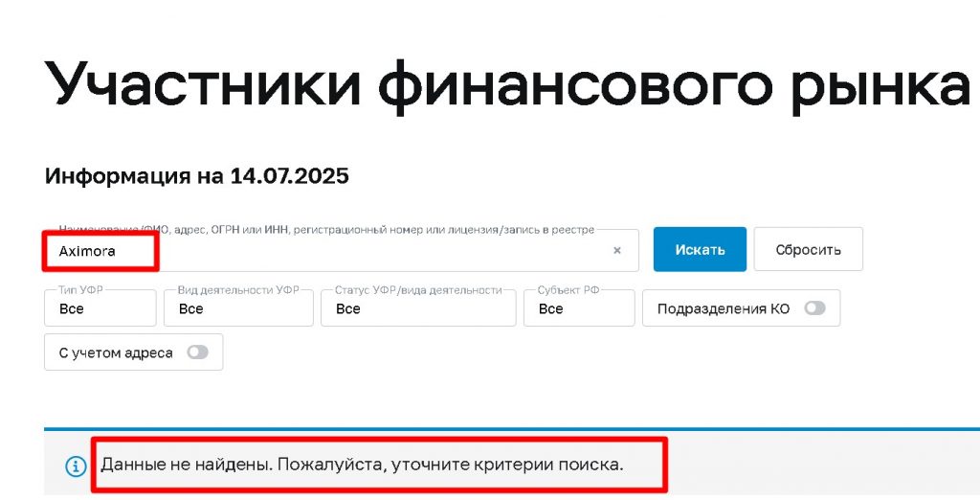Open the Статус УФР/вида деятельности dropdown
The image size is (980, 500).
(x=418, y=307)
